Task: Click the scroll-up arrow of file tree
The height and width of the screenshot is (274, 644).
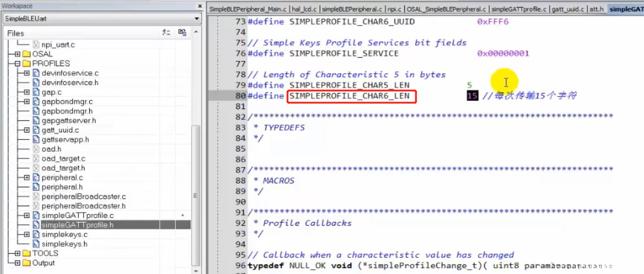Action: tap(196, 32)
